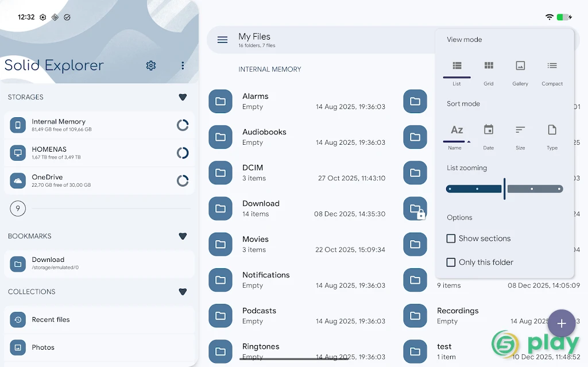Click the status bar checkmark icon
The width and height of the screenshot is (588, 367).
click(x=67, y=17)
